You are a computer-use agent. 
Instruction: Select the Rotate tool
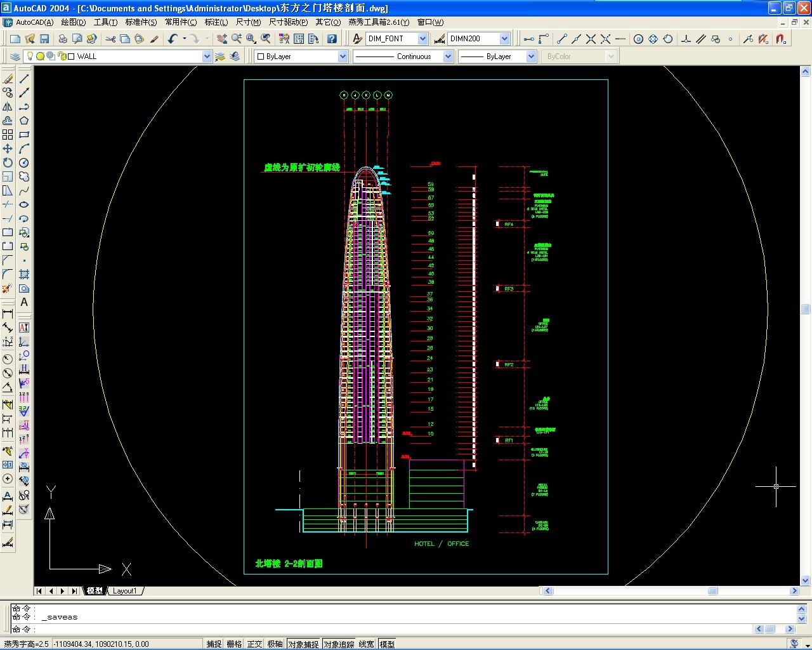pos(8,162)
